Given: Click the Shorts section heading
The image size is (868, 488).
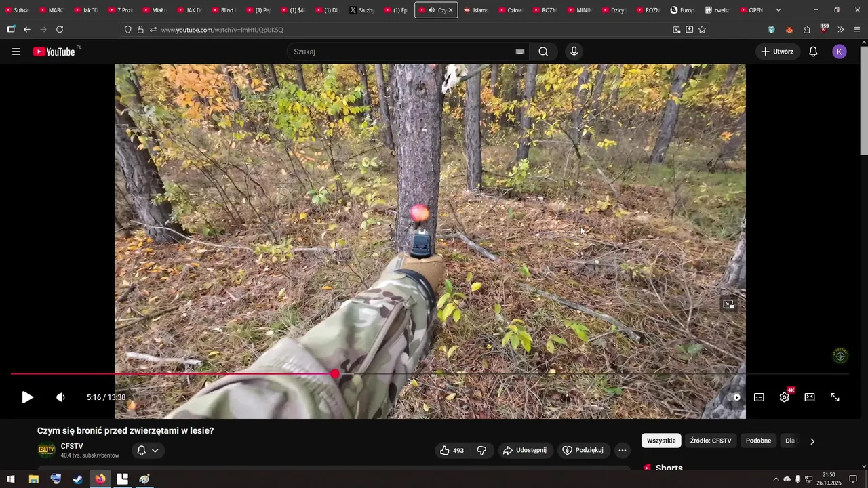Looking at the screenshot, I should pos(669,468).
